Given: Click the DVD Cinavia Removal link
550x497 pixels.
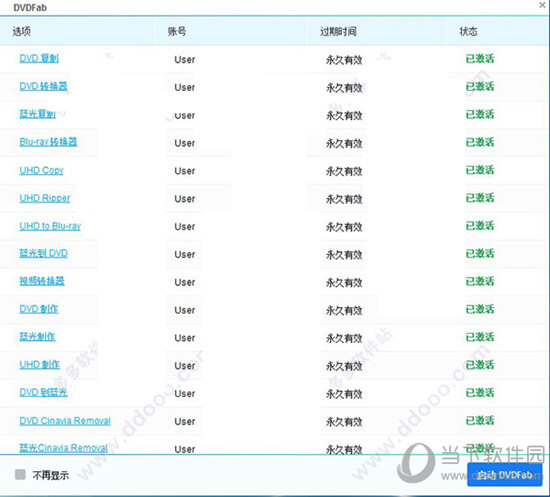Looking at the screenshot, I should 65,421.
